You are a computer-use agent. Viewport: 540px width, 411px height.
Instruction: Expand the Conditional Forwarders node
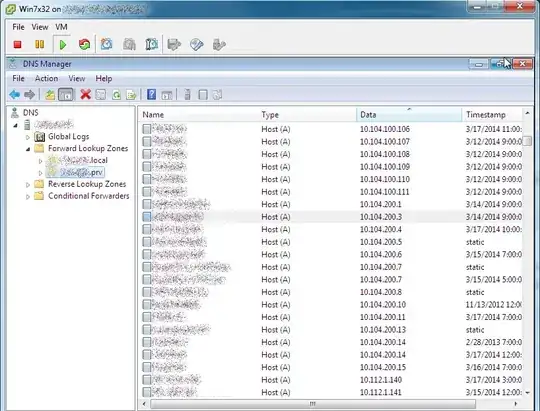coord(28,197)
